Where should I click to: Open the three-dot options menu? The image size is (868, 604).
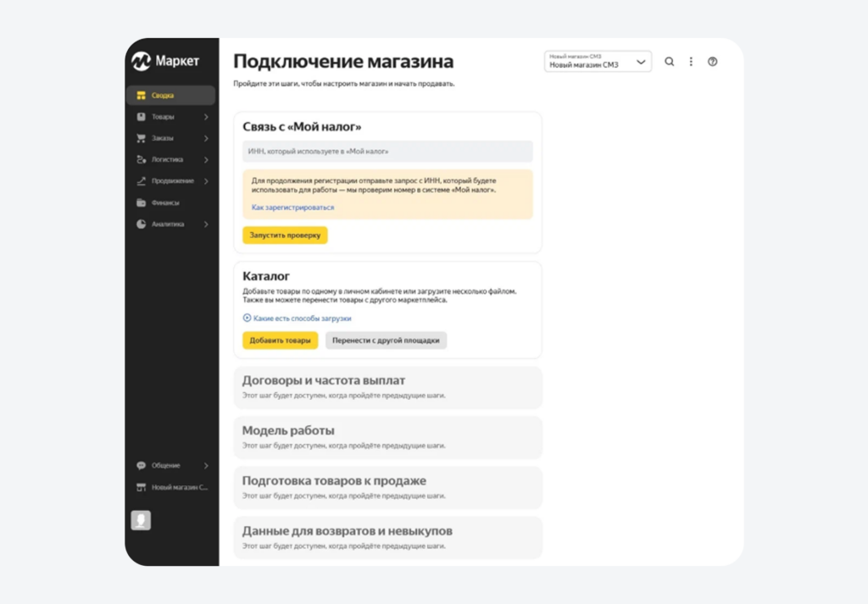pos(691,61)
